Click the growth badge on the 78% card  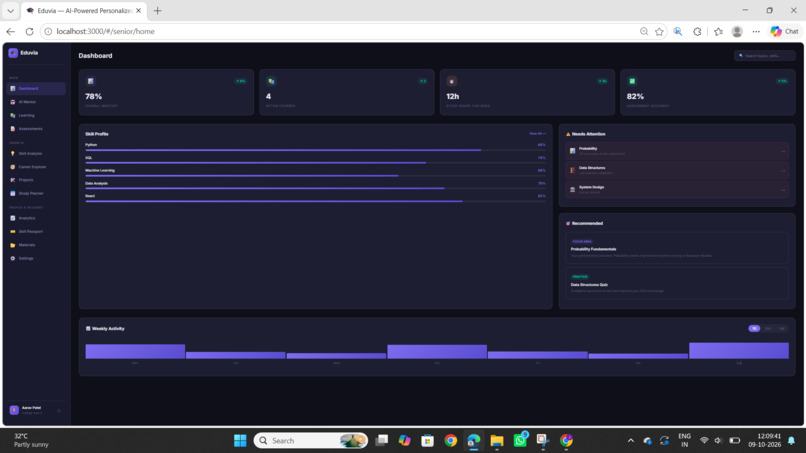pos(241,81)
